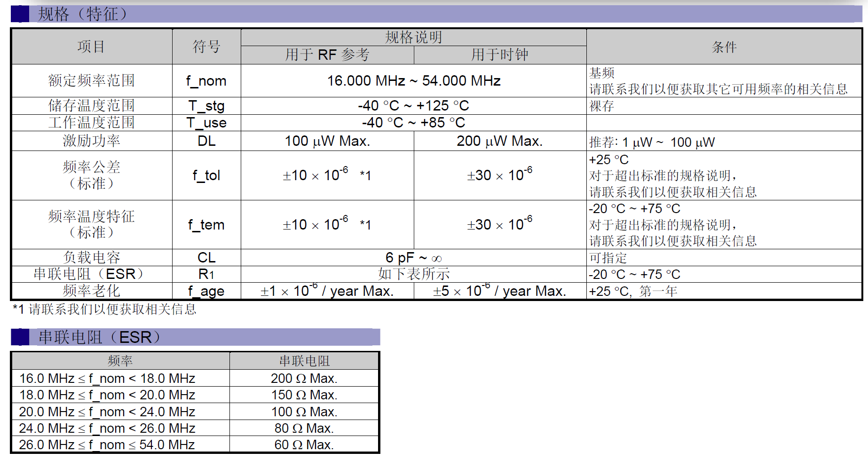The width and height of the screenshot is (868, 460).
Task: Select the symbol "T_use"
Action: pos(206,123)
